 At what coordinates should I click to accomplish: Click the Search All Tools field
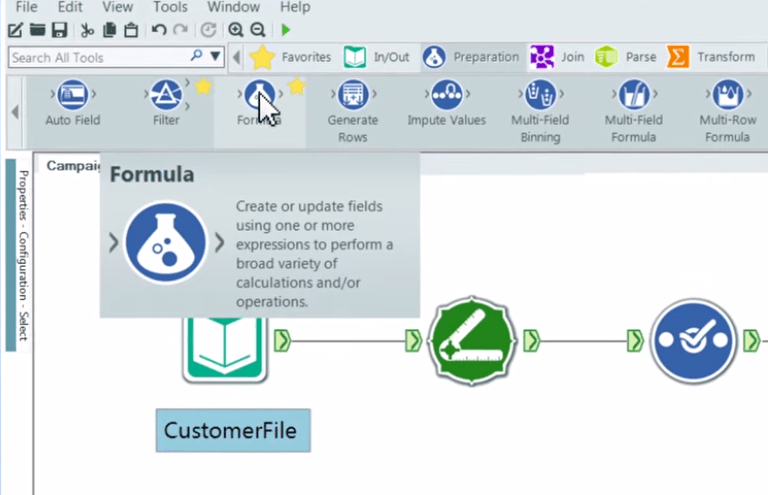coord(98,57)
